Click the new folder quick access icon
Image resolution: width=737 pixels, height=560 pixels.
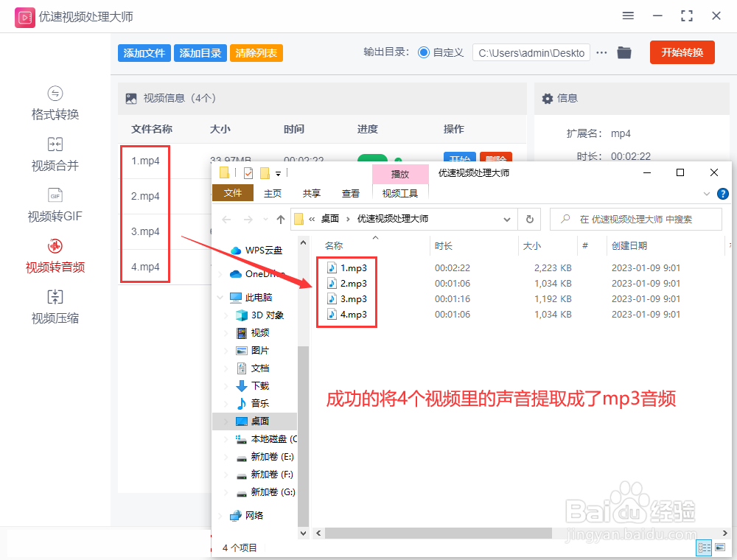coord(265,173)
